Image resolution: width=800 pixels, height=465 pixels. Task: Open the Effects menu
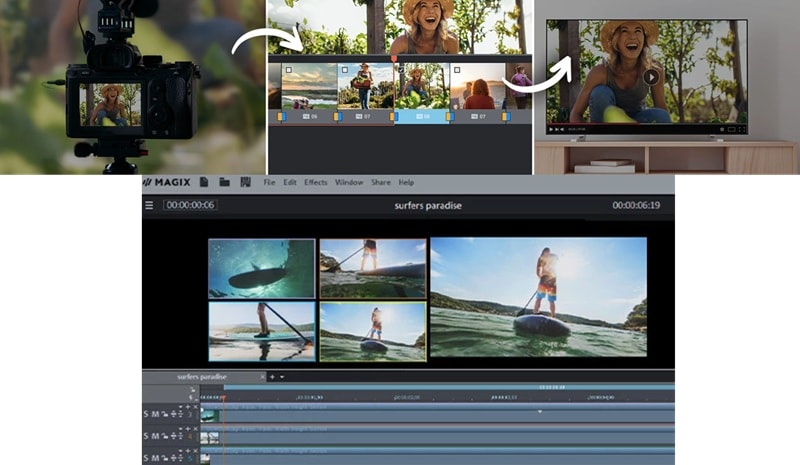(316, 182)
